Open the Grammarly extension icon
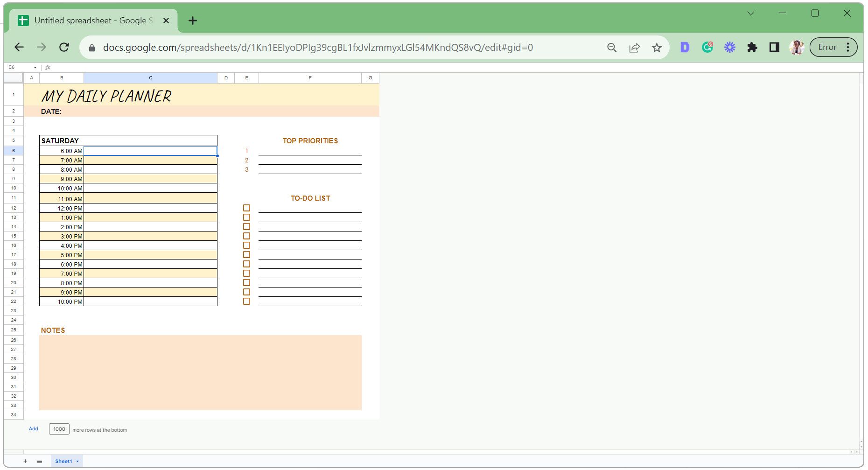The width and height of the screenshot is (868, 470). [x=707, y=47]
